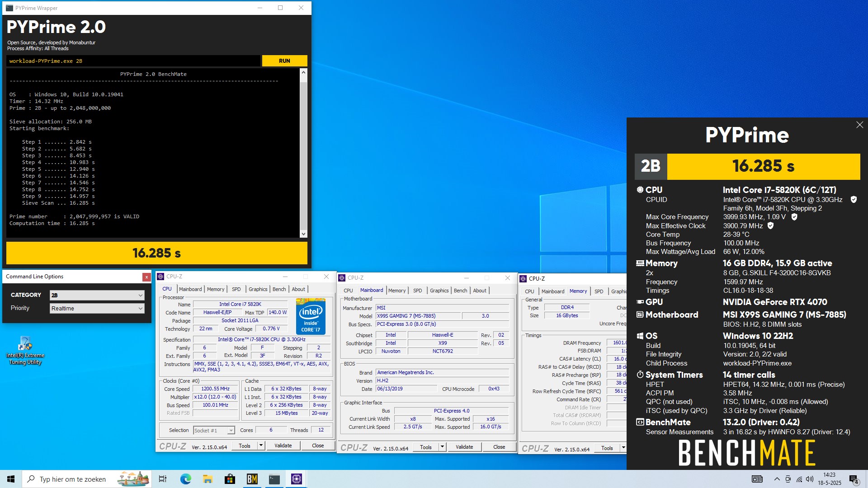Click the taskbar search box
Screen dimensions: 868x488
[86, 479]
